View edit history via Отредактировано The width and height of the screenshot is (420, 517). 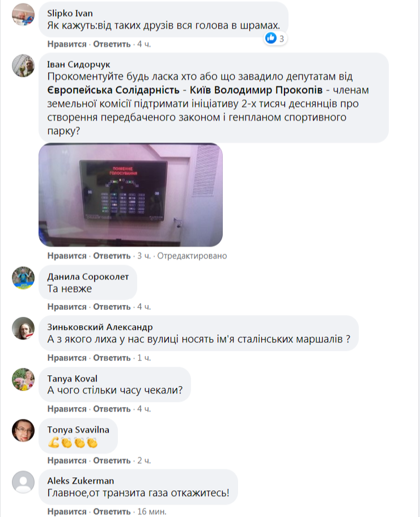192,256
